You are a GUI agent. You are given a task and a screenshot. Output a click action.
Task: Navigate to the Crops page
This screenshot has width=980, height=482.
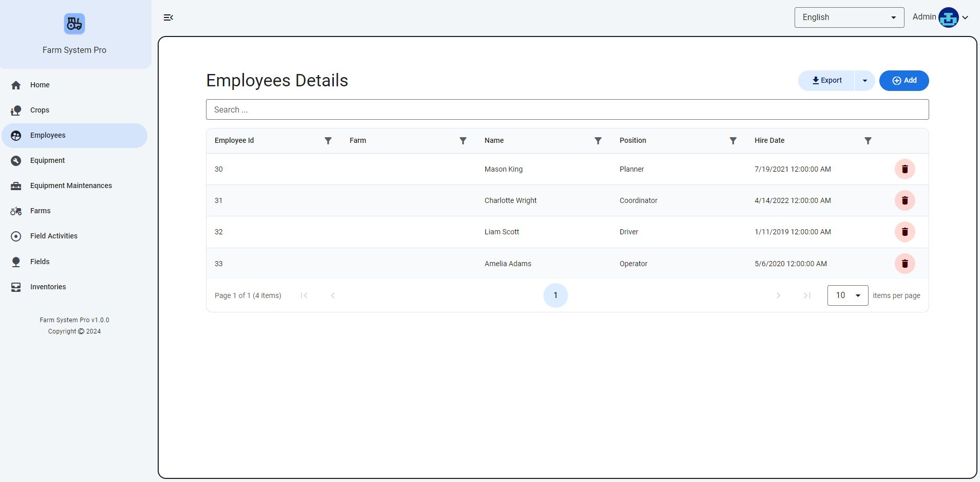(x=40, y=110)
